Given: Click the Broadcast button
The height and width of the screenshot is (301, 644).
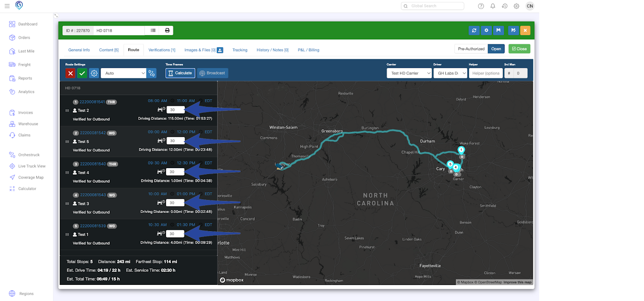Looking at the screenshot, I should coord(212,73).
